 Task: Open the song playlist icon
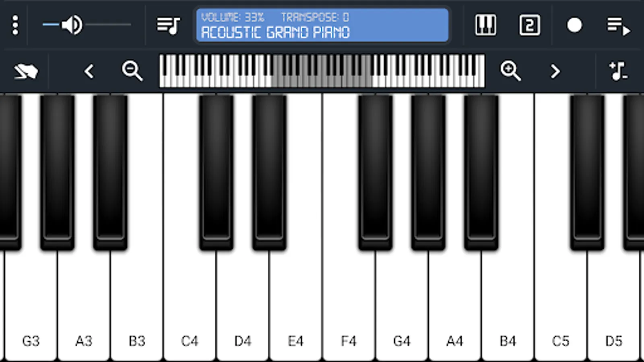coord(168,25)
